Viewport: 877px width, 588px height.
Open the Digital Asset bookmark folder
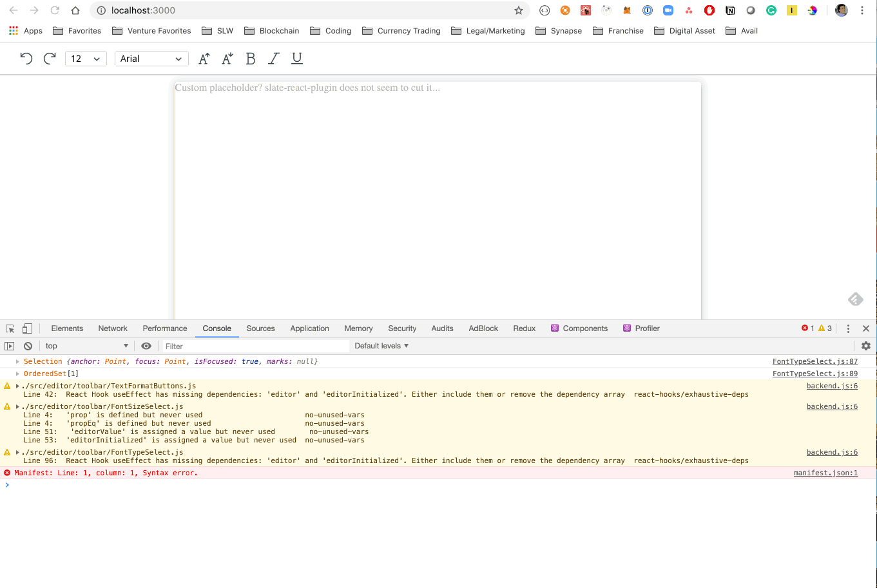(x=685, y=31)
